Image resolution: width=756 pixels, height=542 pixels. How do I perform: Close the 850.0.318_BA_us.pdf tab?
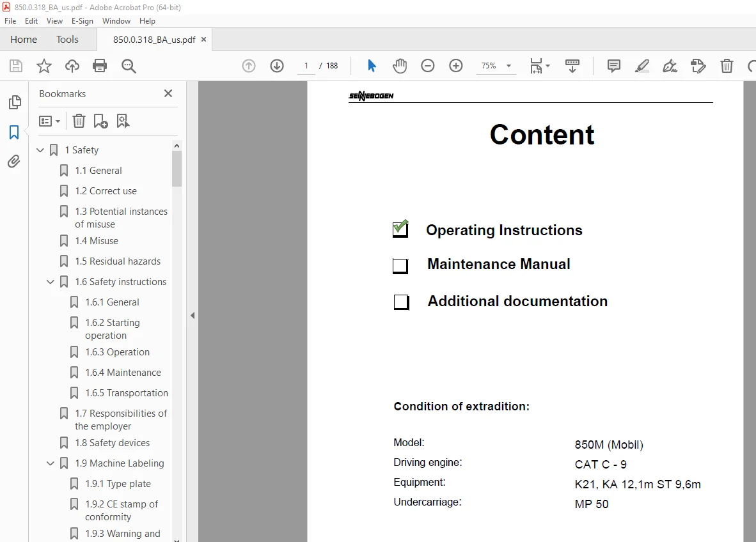tap(204, 40)
